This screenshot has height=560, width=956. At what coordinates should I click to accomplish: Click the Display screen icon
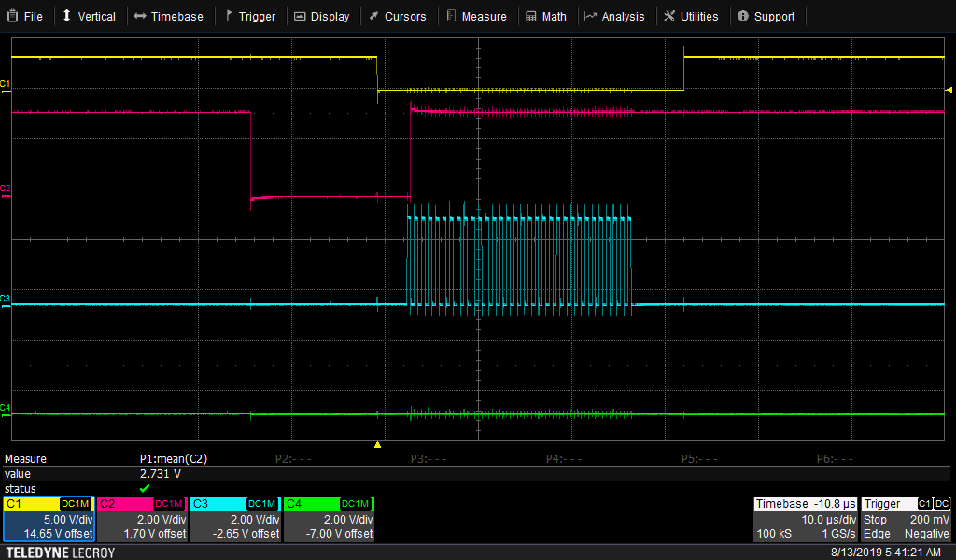tap(300, 16)
